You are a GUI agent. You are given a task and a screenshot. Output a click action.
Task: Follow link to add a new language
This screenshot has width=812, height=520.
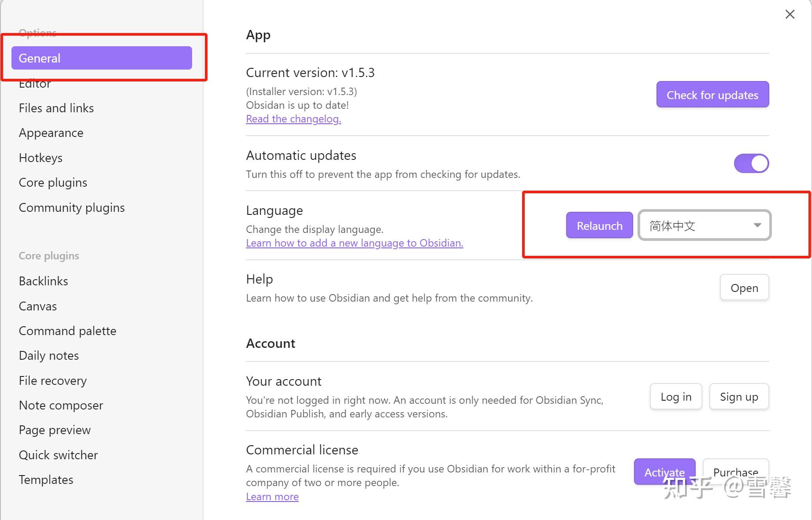tap(355, 243)
